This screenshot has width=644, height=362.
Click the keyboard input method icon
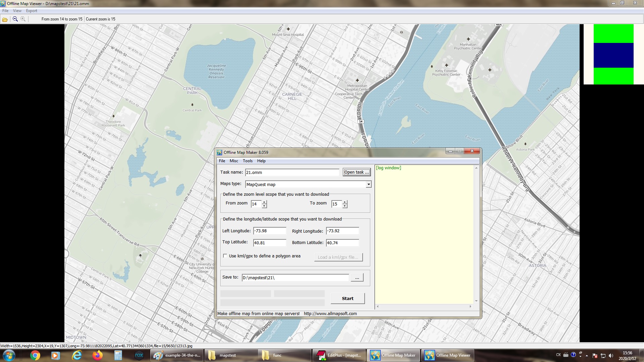coord(566,355)
